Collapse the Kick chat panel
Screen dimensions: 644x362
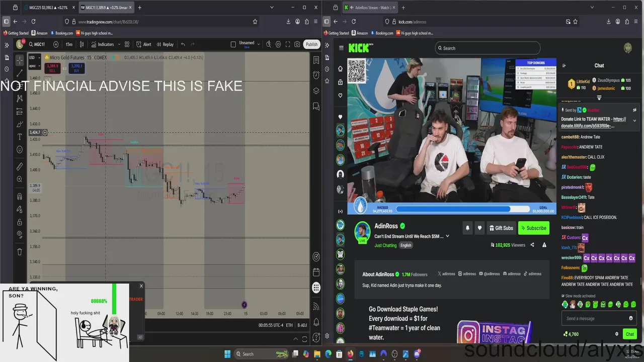[x=563, y=65]
